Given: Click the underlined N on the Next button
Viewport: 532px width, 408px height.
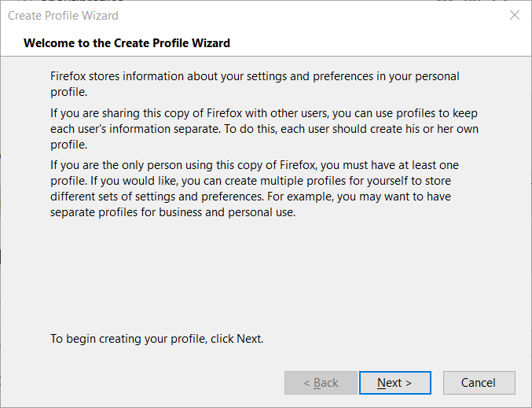Looking at the screenshot, I should coord(381,383).
